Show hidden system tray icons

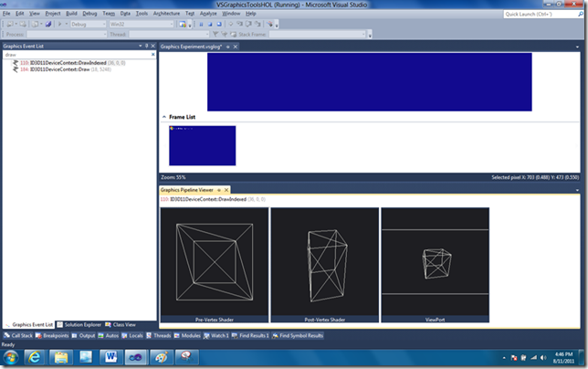click(x=504, y=358)
